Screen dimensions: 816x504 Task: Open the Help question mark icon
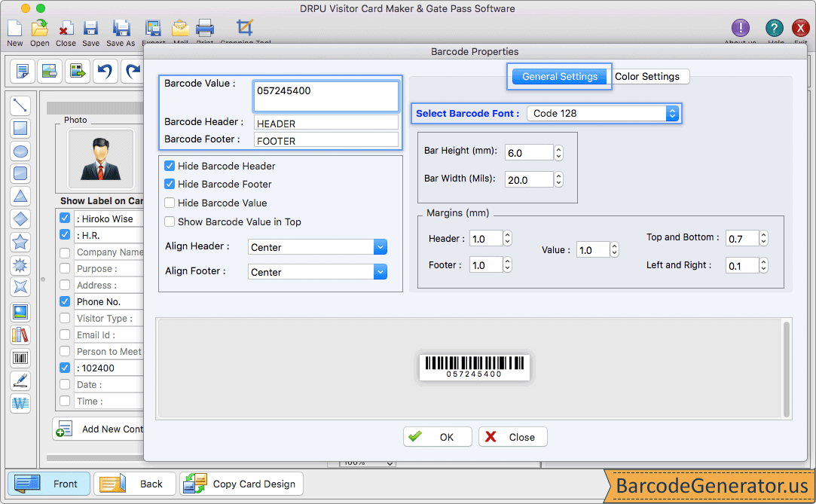(774, 28)
